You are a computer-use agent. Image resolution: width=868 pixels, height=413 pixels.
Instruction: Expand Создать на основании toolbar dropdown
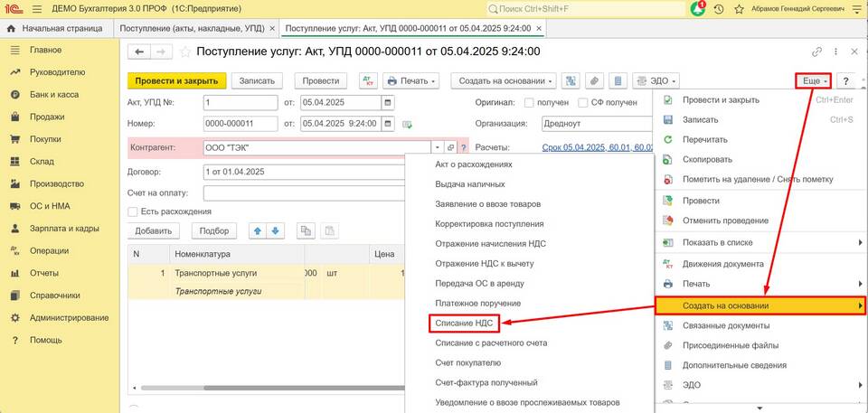504,80
